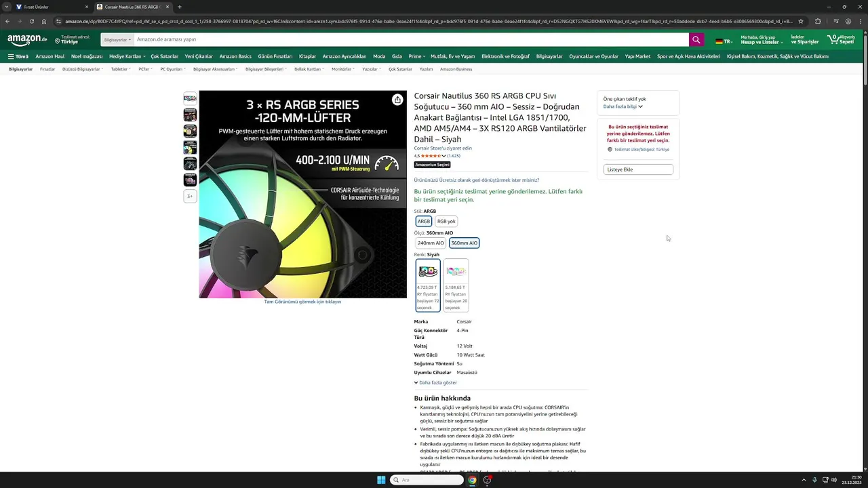This screenshot has width=868, height=488.
Task: Bookmark page with the star icon
Action: [801, 21]
